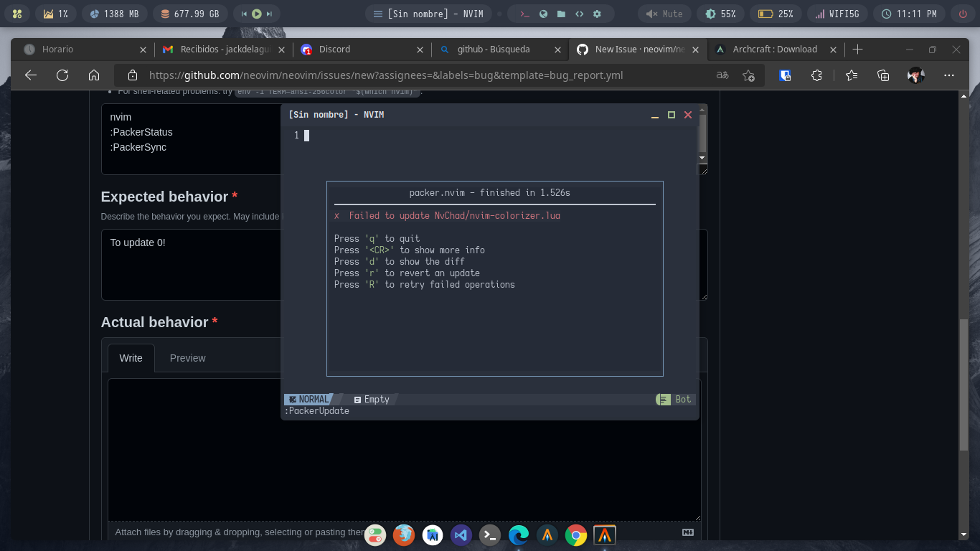This screenshot has height=551, width=980.
Task: Open the browser extensions puzzle icon
Action: coord(816,75)
